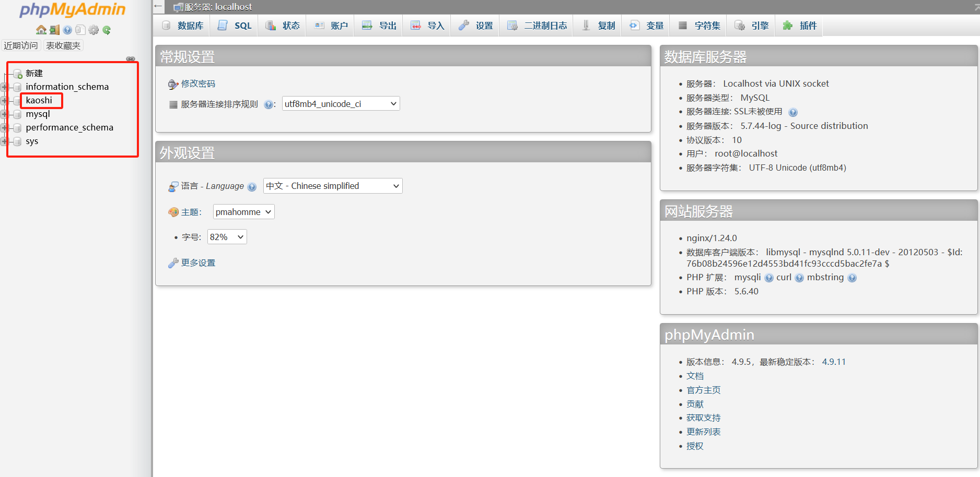Screen dimensions: 980x477
Task: Open the pmahomme theme dropdown
Action: click(243, 212)
